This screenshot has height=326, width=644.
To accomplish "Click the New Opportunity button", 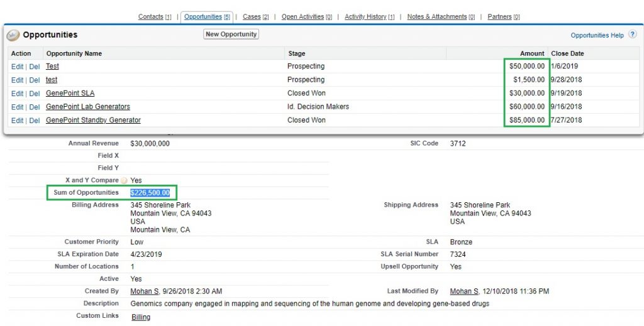I will click(231, 35).
